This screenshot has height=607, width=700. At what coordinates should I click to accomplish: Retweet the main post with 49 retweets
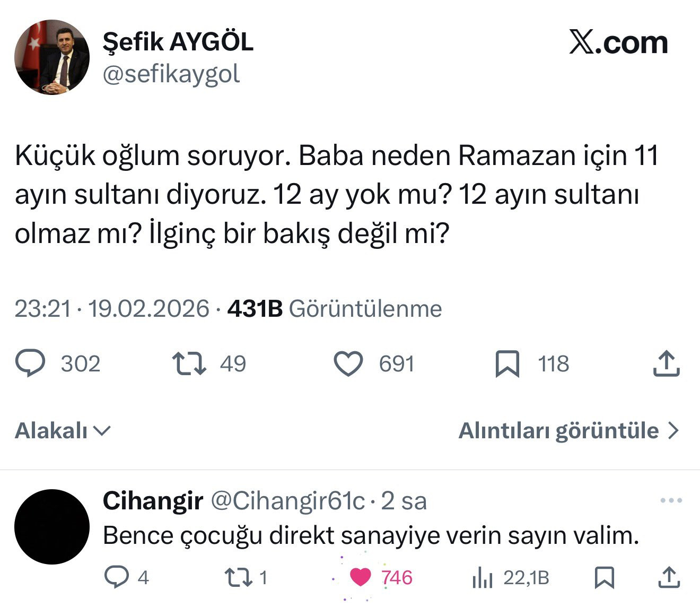[x=189, y=364]
